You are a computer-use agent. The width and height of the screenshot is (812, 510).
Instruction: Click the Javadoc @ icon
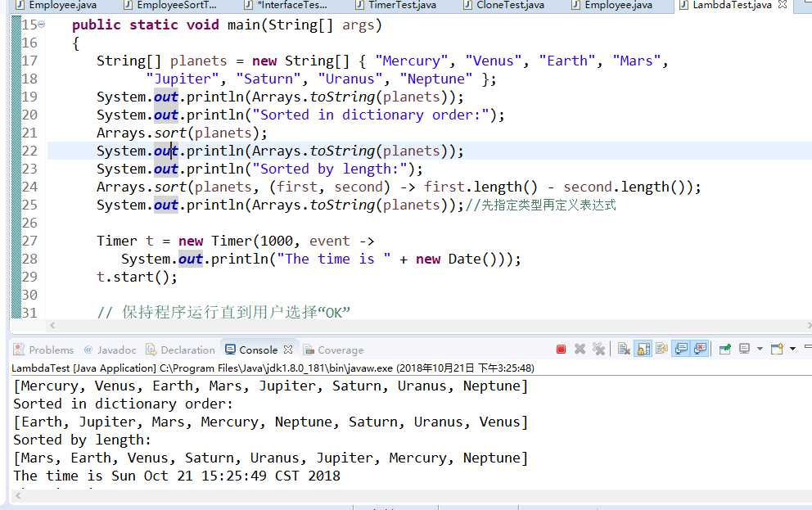coord(88,350)
